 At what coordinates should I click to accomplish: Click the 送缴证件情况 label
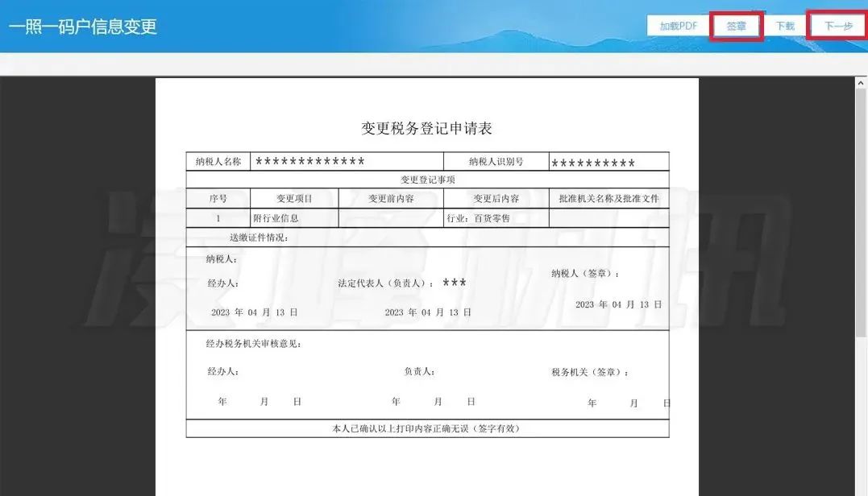click(x=259, y=238)
